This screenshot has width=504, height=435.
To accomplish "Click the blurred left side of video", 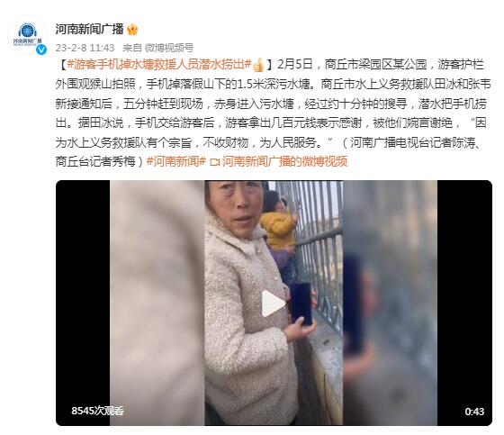I will (x=157, y=303).
